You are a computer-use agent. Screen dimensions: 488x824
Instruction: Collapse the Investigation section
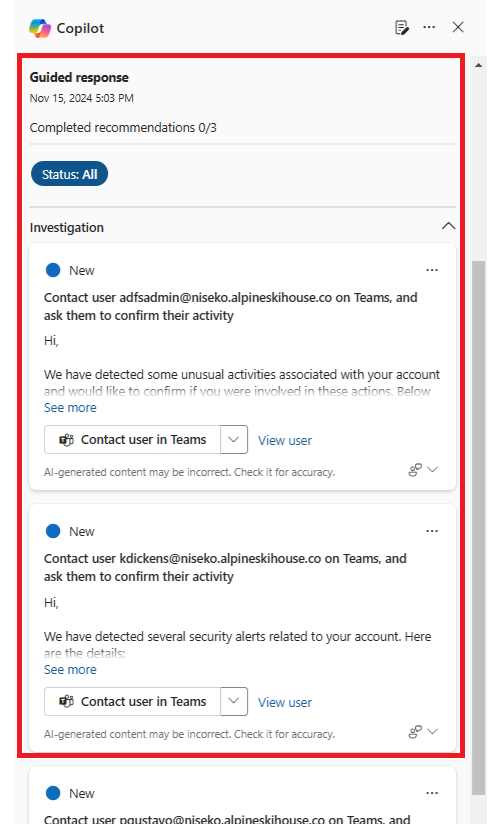coord(448,226)
